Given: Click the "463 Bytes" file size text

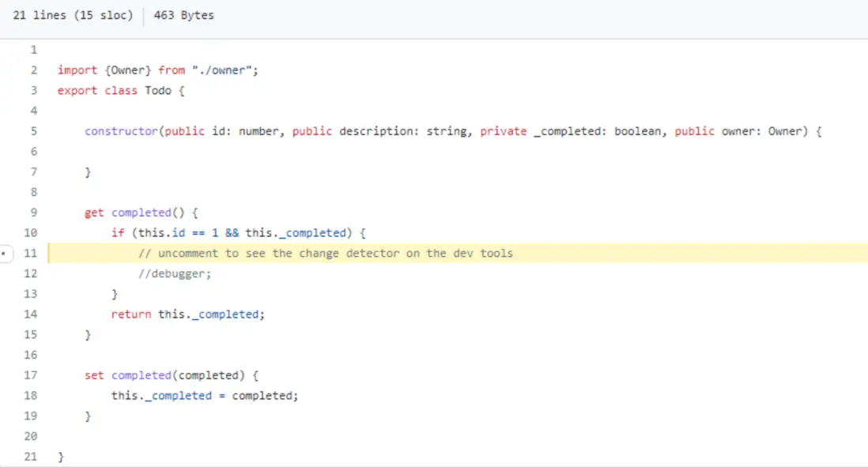Looking at the screenshot, I should click(x=183, y=15).
